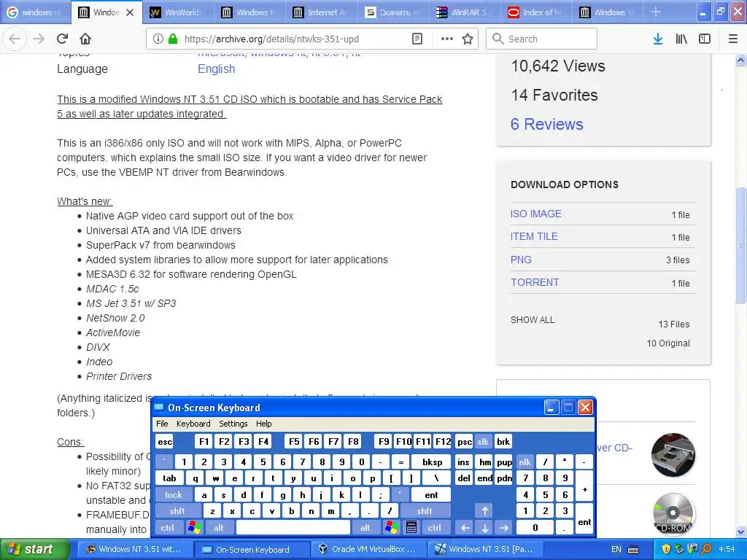Click the Windows Start button
The height and width of the screenshot is (560, 747).
click(35, 550)
